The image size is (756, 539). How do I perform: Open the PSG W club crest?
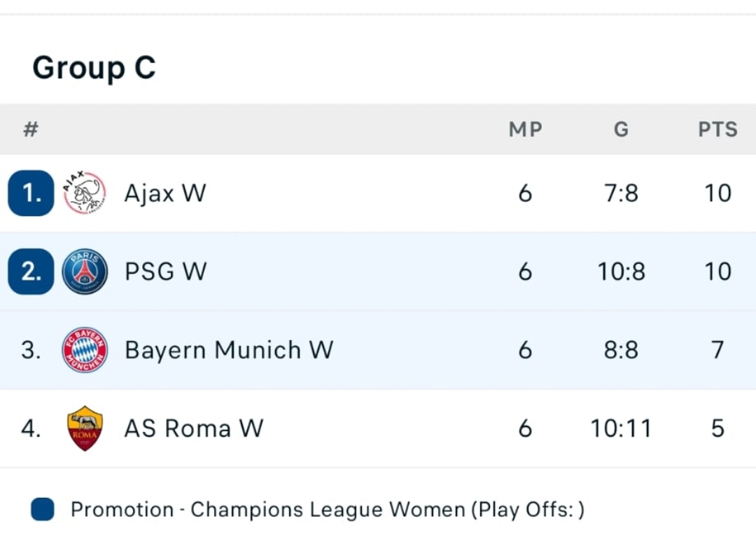(85, 272)
